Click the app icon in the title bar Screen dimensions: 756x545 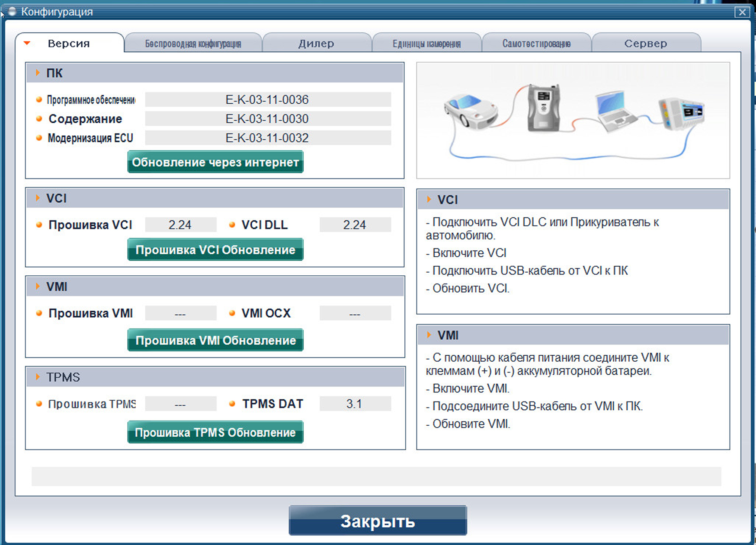[x=12, y=12]
